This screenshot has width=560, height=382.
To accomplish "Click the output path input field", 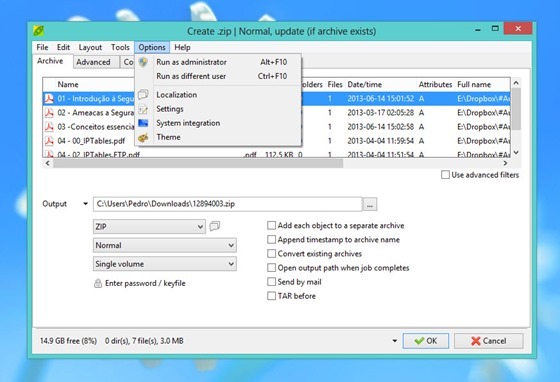I will pos(228,204).
